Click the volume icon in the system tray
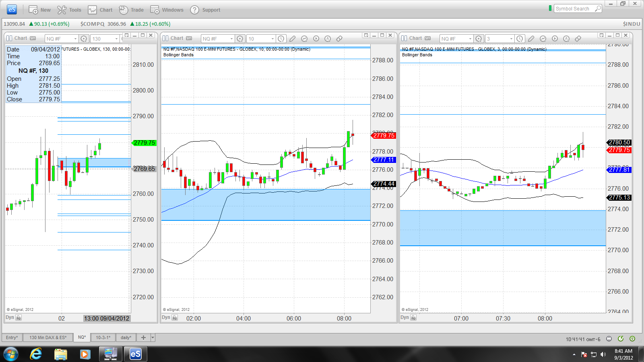The image size is (644, 362). click(603, 354)
